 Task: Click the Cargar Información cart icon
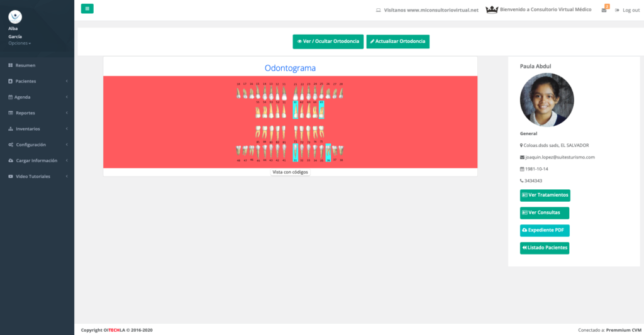11,160
